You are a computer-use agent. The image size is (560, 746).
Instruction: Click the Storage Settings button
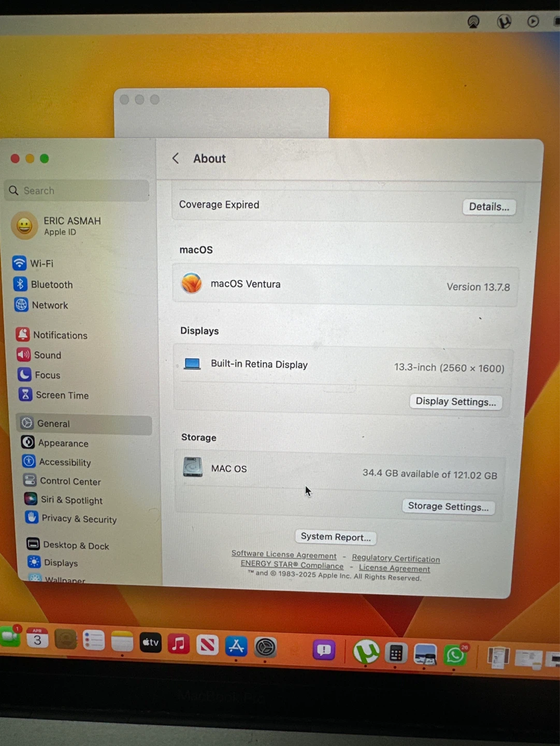(x=448, y=507)
